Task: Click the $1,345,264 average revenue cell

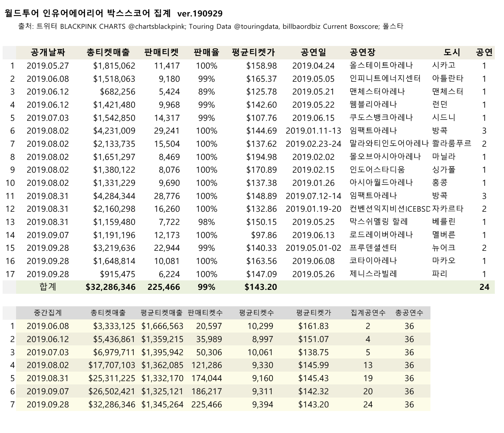Action: [x=163, y=404]
